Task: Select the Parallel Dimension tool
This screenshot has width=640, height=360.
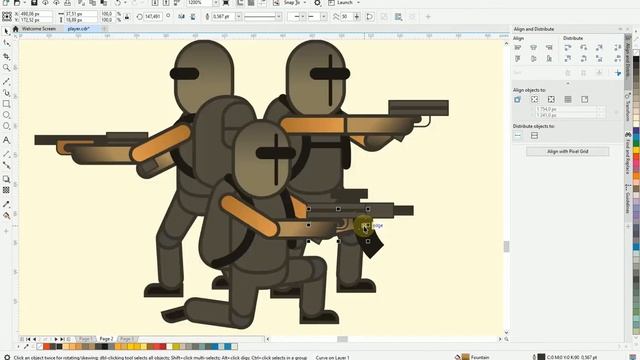Action: (x=6, y=154)
